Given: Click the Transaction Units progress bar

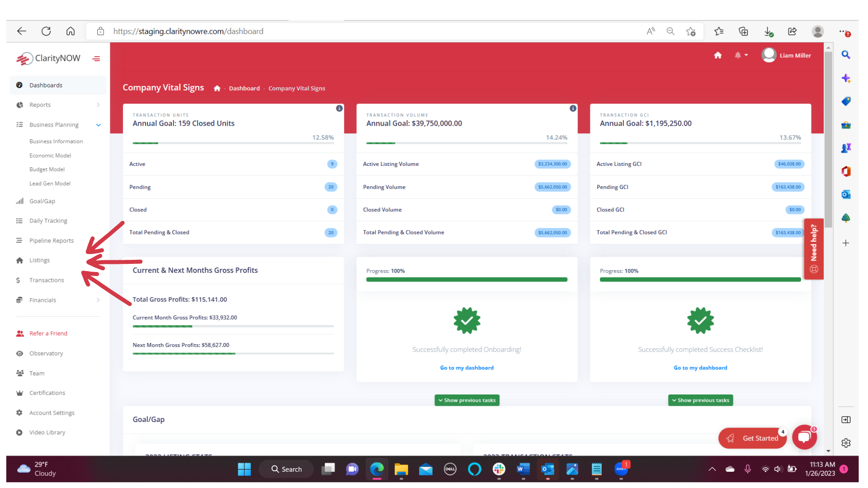Looking at the screenshot, I should click(x=233, y=143).
